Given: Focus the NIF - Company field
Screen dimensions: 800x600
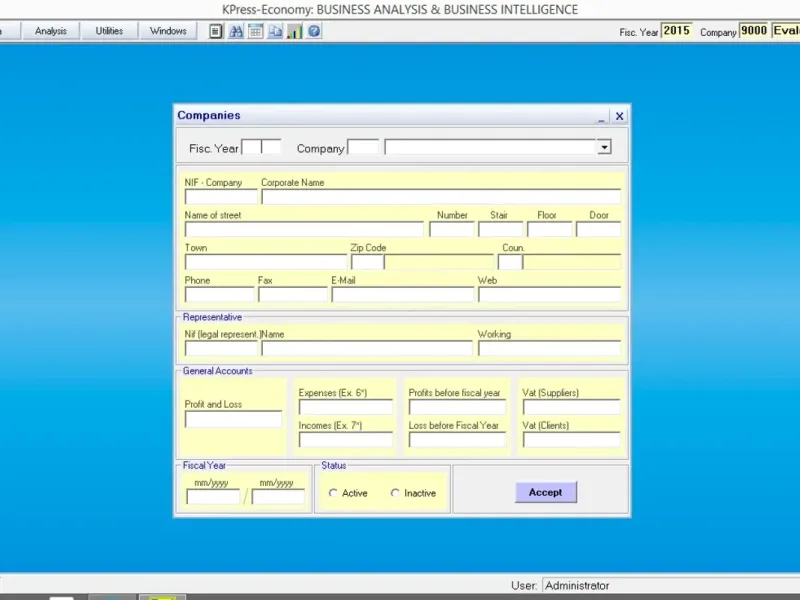Looking at the screenshot, I should coord(221,197).
